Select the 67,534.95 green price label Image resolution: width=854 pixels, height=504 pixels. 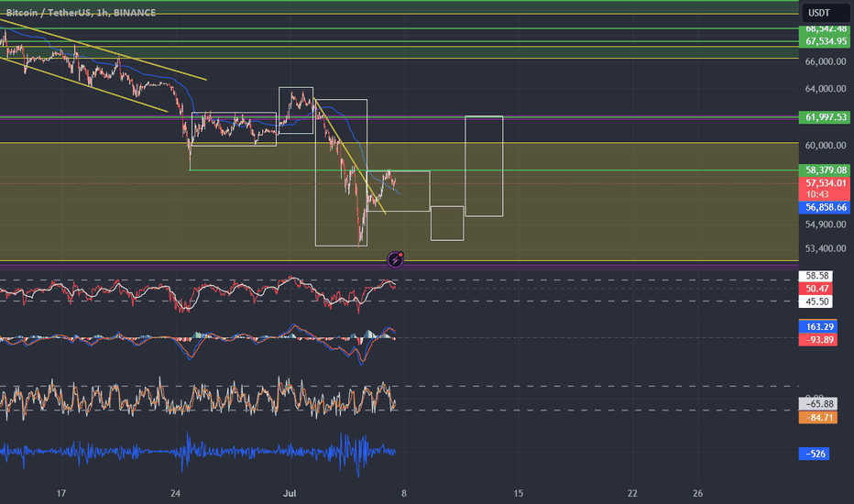(825, 41)
